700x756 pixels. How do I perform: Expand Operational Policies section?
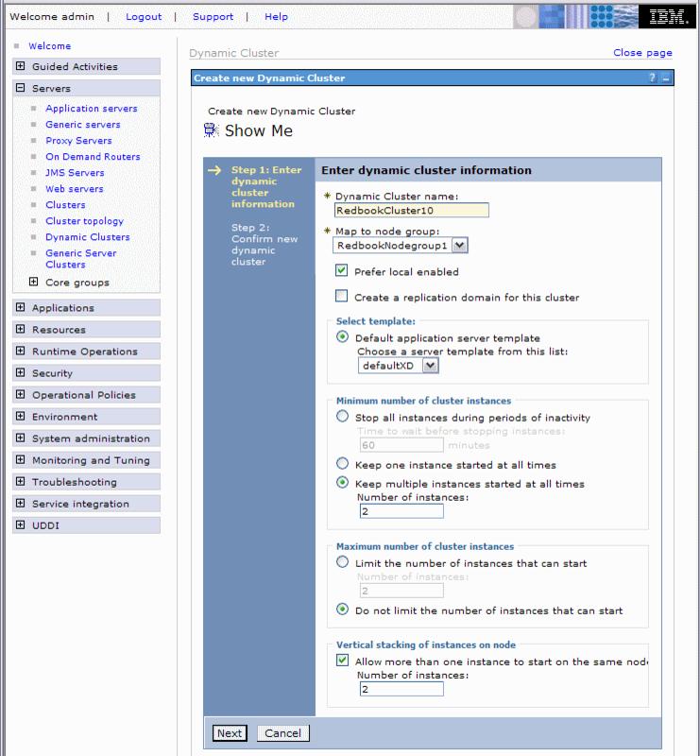click(x=20, y=394)
